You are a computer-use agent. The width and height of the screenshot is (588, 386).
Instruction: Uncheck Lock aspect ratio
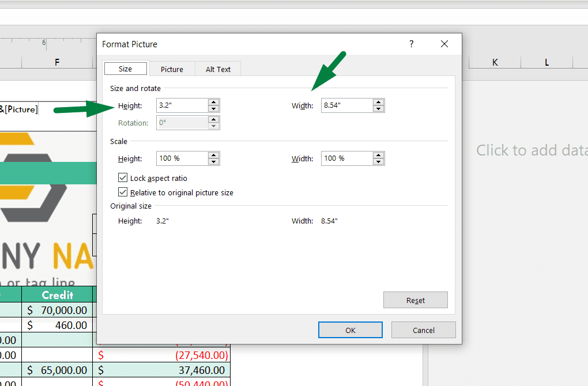pos(122,178)
